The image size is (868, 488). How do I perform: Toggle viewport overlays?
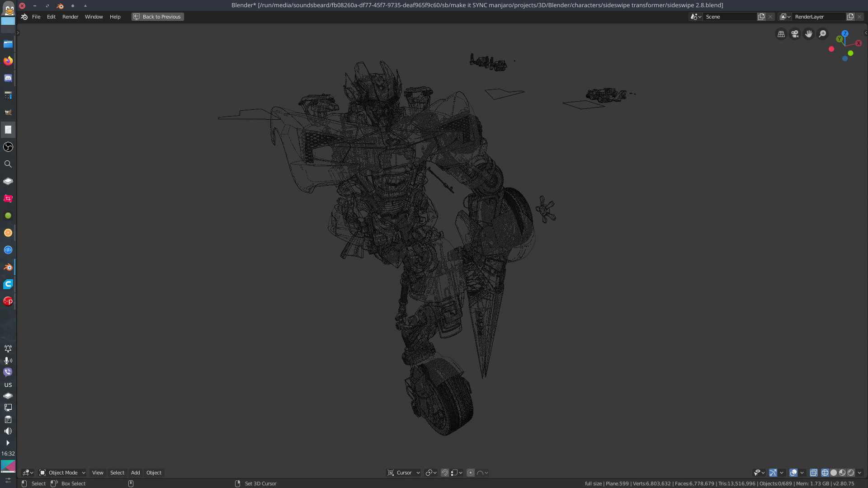pyautogui.click(x=793, y=473)
